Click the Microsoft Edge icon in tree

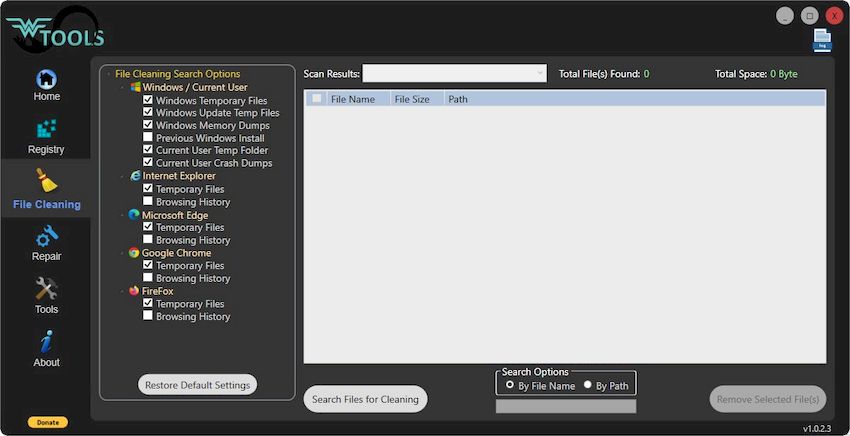134,215
